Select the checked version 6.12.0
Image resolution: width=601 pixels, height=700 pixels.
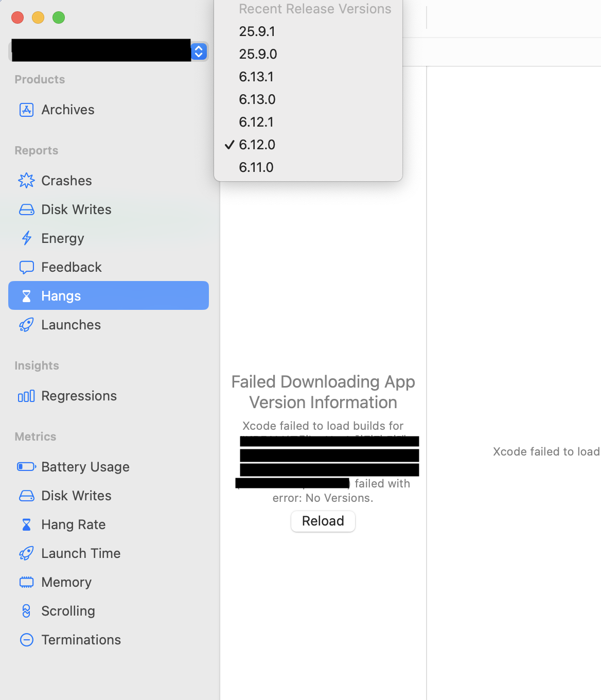click(308, 145)
